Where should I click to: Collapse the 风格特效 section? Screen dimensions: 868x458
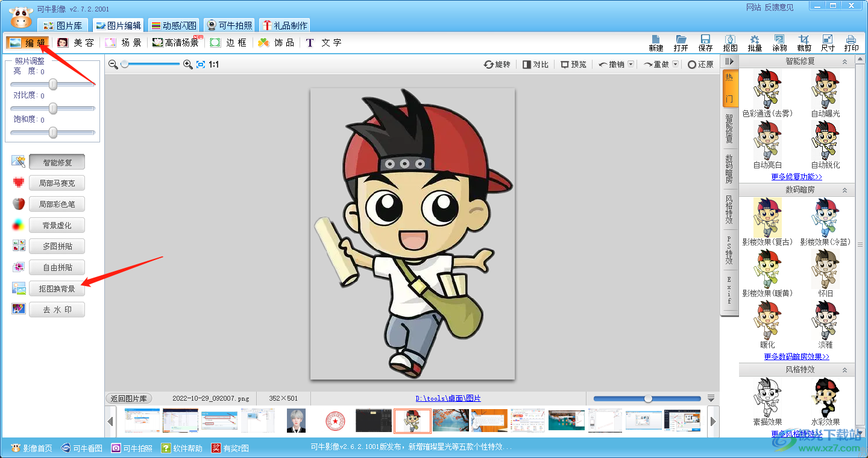tap(845, 369)
